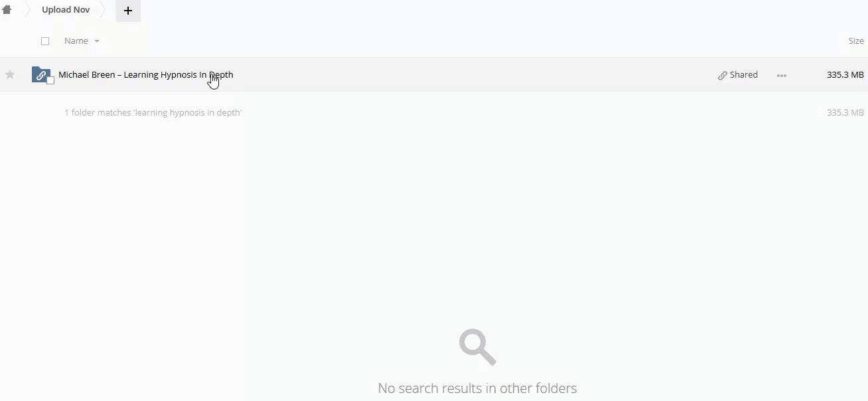The width and height of the screenshot is (868, 401).
Task: Click the shared folder icon with link badge
Action: pos(41,74)
